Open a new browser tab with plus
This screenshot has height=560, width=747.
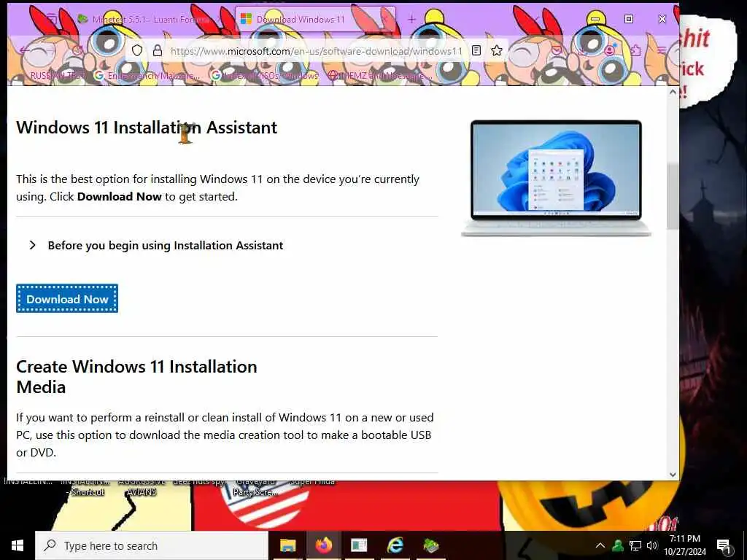point(411,20)
